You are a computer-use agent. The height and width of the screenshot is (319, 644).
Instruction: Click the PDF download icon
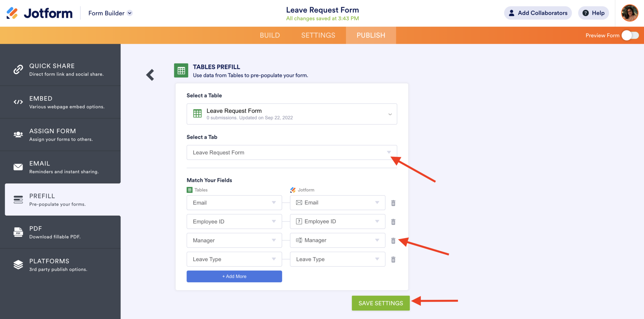tap(18, 232)
